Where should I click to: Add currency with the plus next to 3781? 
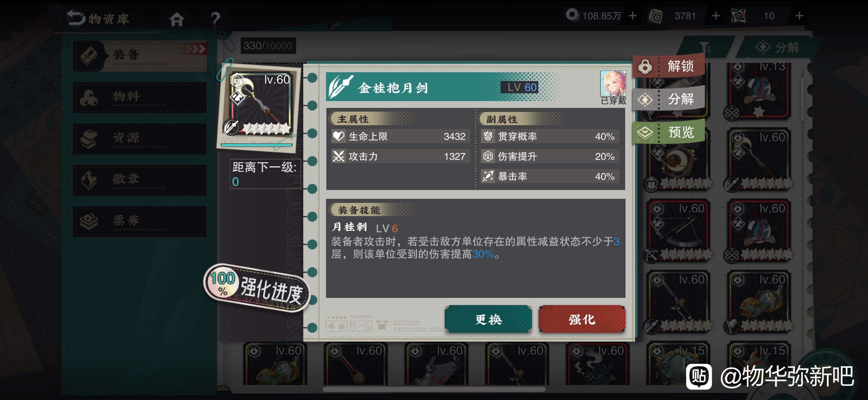[716, 16]
